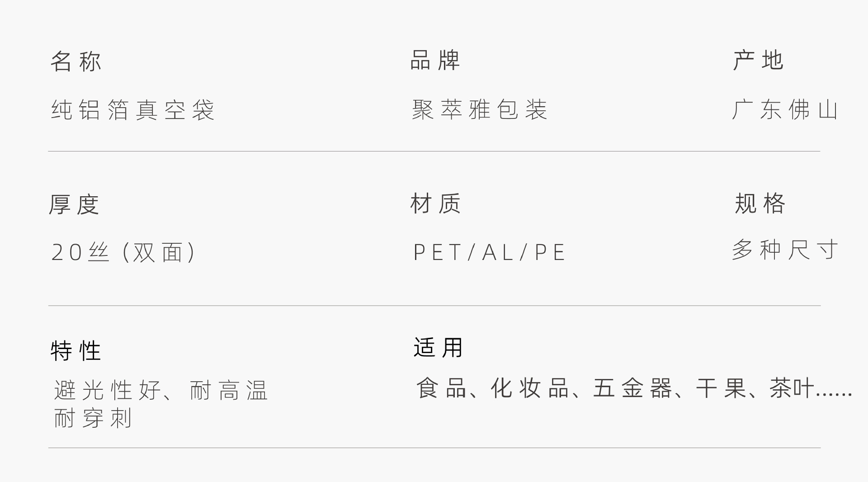Select the feature line 避光性好、耐高温

161,390
